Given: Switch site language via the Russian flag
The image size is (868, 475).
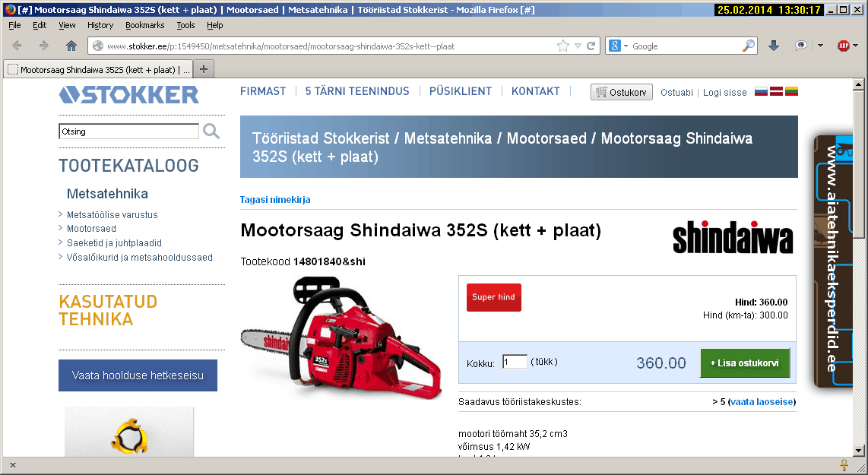Looking at the screenshot, I should coord(761,92).
